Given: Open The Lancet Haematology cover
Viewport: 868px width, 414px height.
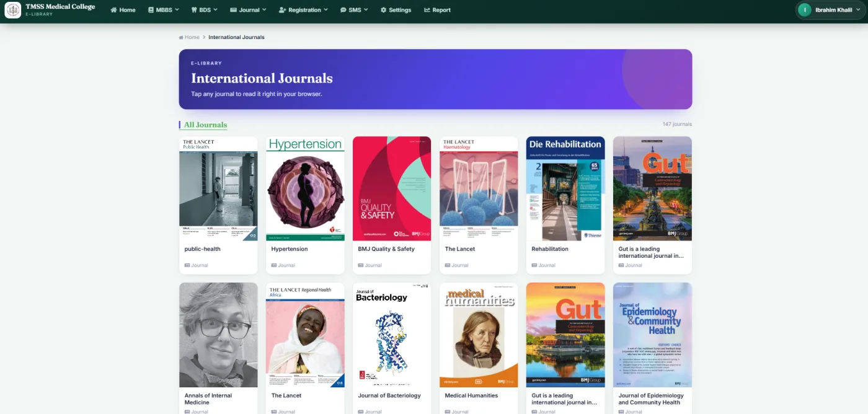Looking at the screenshot, I should coord(479,188).
